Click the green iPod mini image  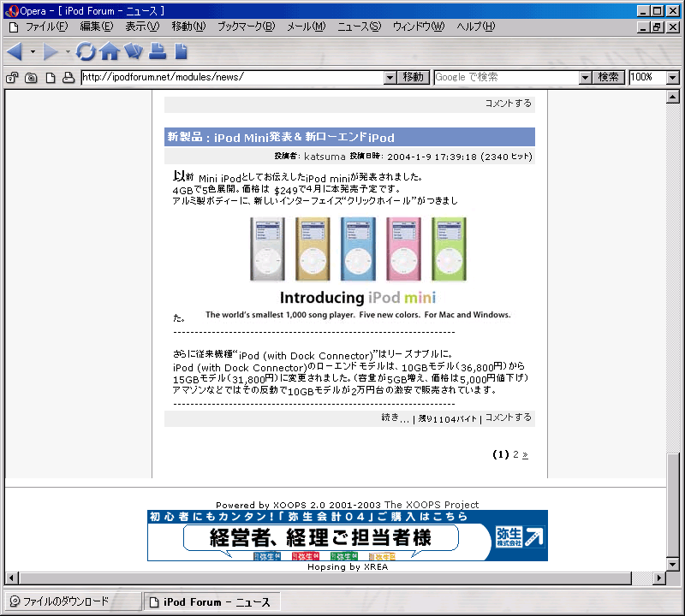click(x=449, y=249)
